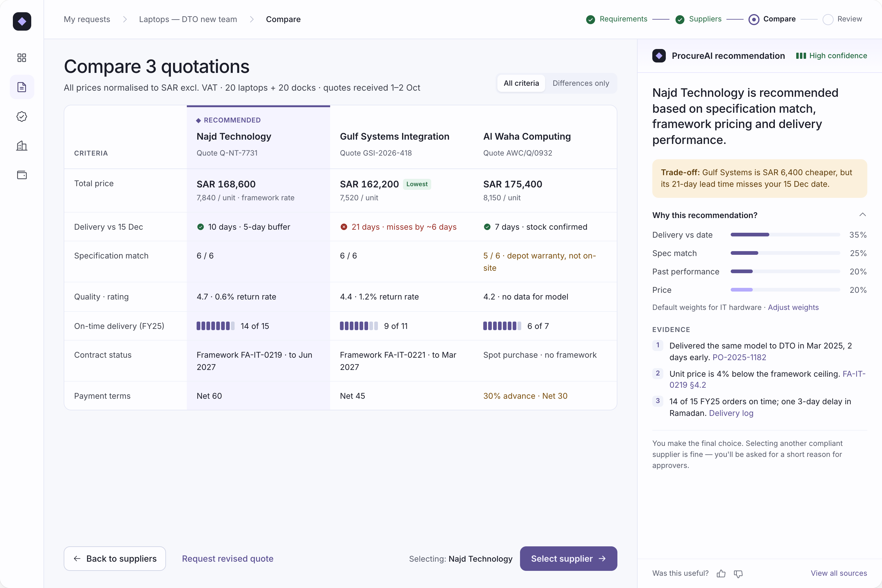Click Spec match weight bar
The image size is (882, 588).
[785, 253]
